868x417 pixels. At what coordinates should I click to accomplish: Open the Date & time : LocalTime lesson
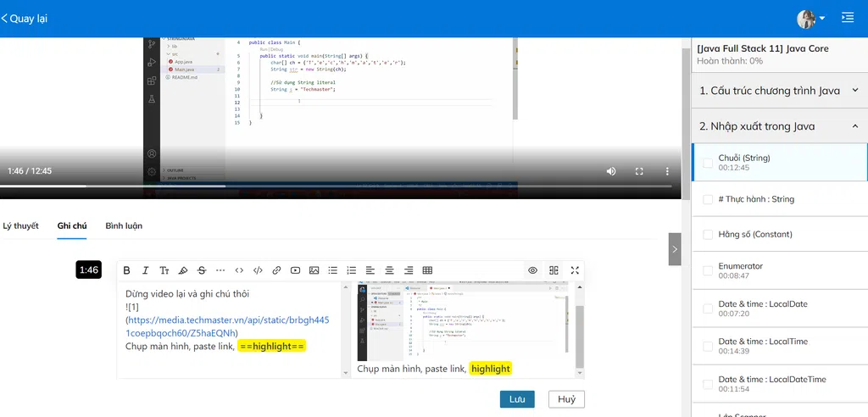tap(763, 342)
